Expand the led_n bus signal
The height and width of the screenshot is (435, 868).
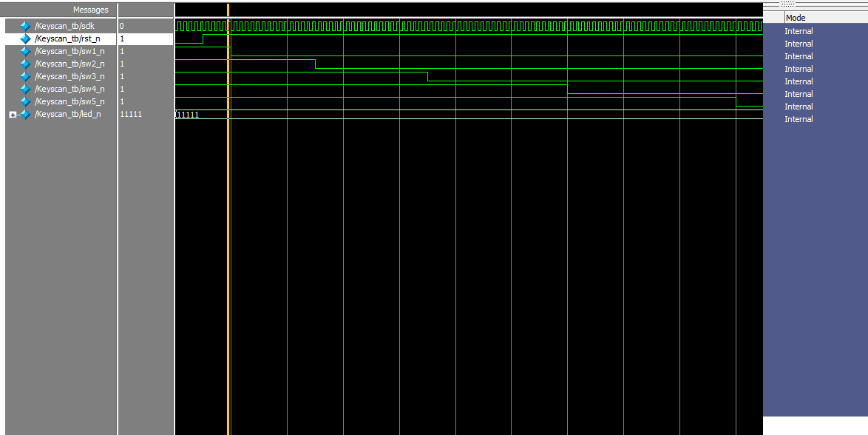(13, 115)
